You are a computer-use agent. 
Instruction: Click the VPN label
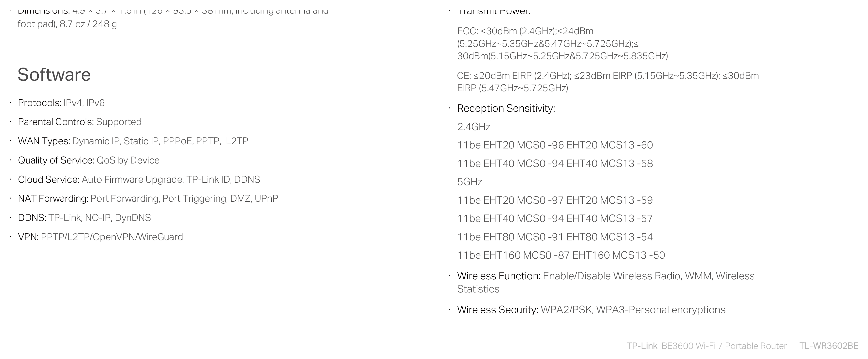28,237
